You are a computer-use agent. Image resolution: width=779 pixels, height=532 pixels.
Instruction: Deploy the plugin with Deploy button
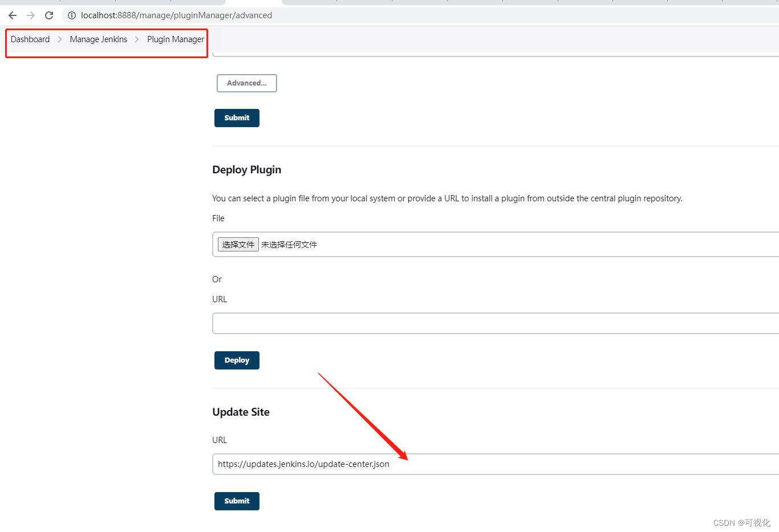pos(237,360)
